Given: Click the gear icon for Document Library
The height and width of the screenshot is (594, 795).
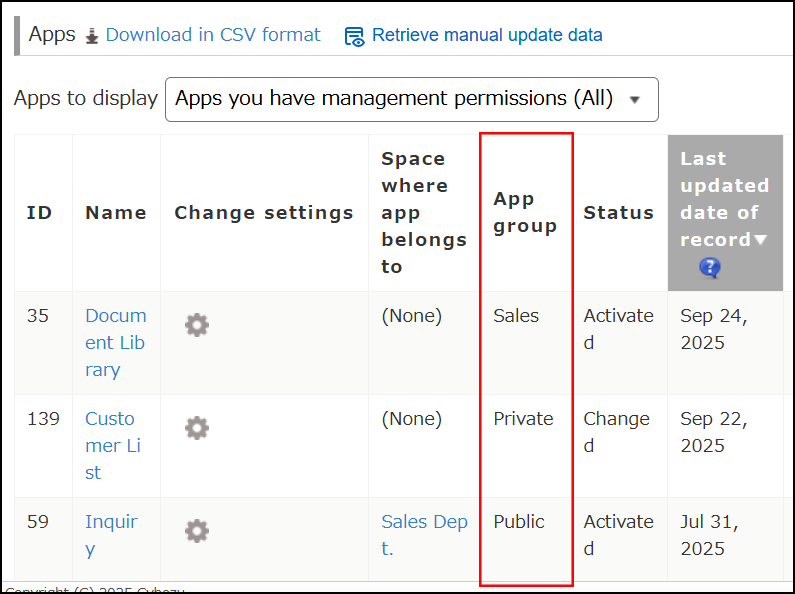Looking at the screenshot, I should (197, 325).
